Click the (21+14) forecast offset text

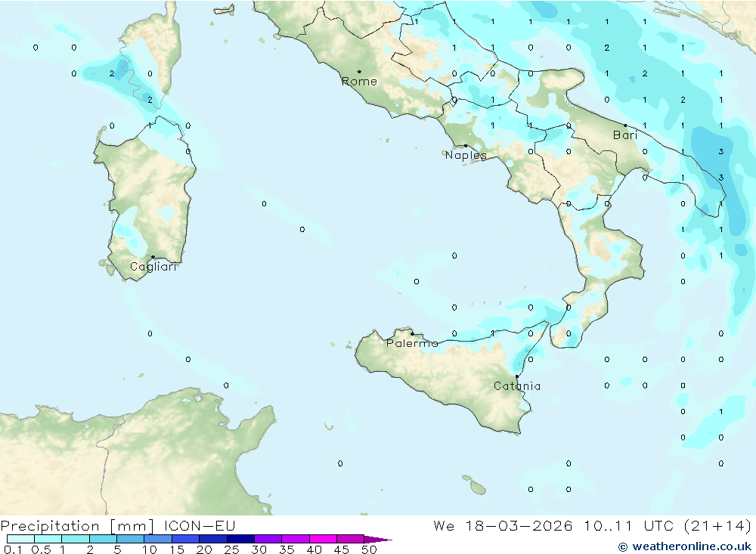pyautogui.click(x=718, y=525)
